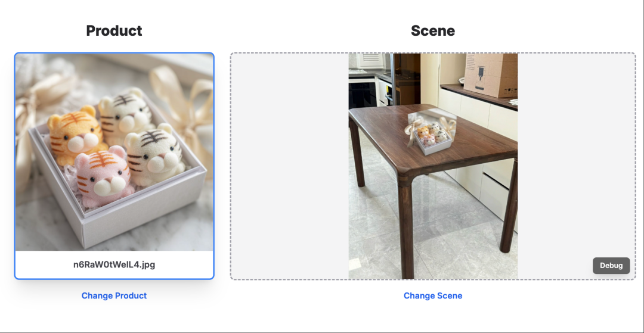
Task: Click the oven in scene background
Action: pos(363,94)
